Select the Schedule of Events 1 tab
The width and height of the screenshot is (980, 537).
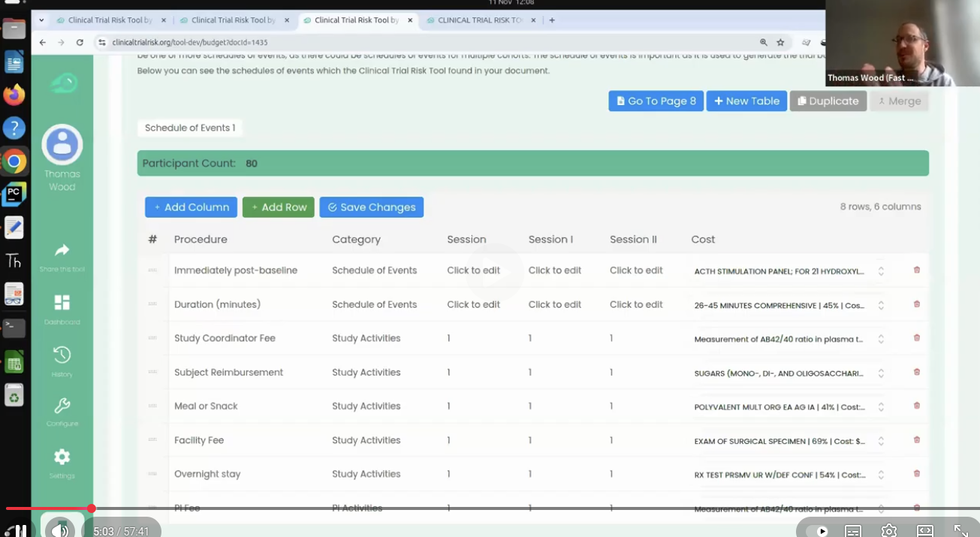click(x=190, y=128)
